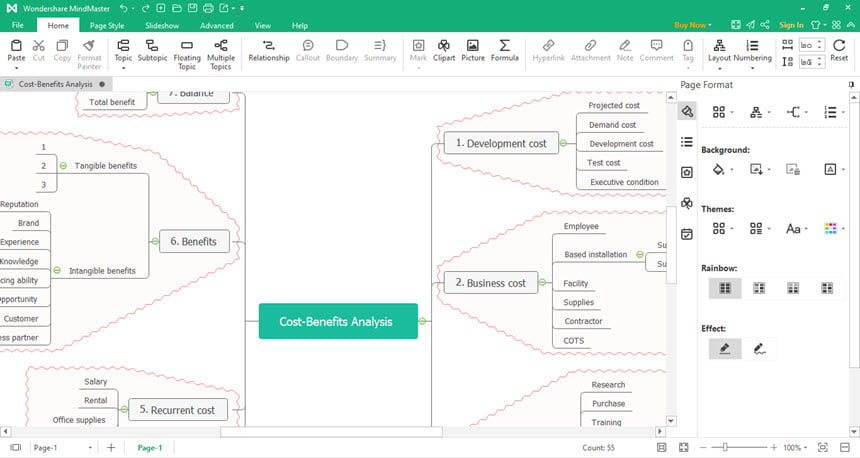This screenshot has height=458, width=860.
Task: Remove the background image
Action: point(793,169)
